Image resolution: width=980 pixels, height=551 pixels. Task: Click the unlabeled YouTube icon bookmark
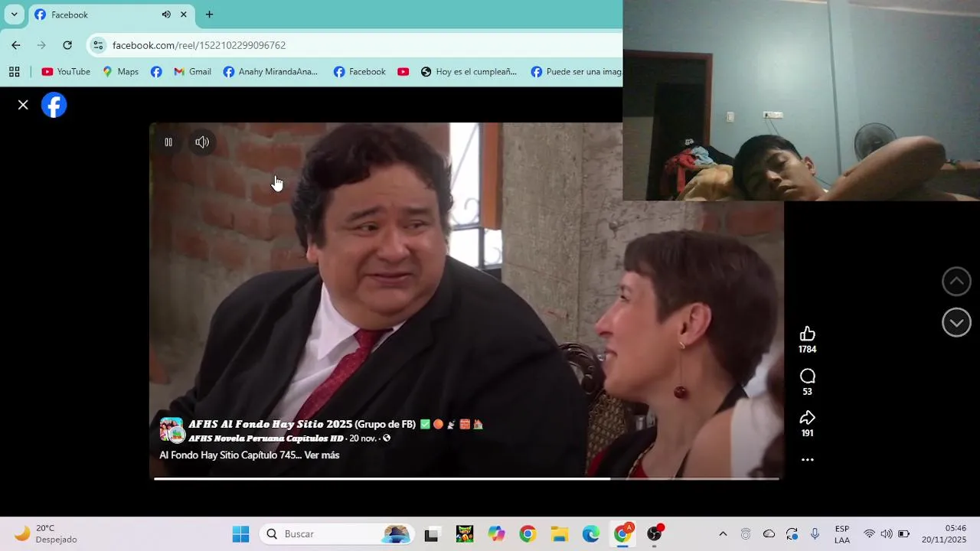click(403, 71)
